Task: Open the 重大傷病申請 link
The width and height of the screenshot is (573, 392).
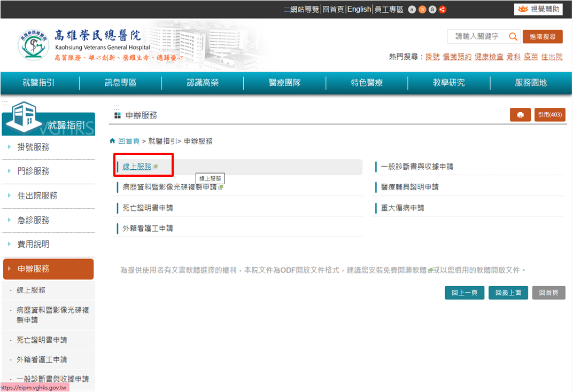Action: click(402, 208)
